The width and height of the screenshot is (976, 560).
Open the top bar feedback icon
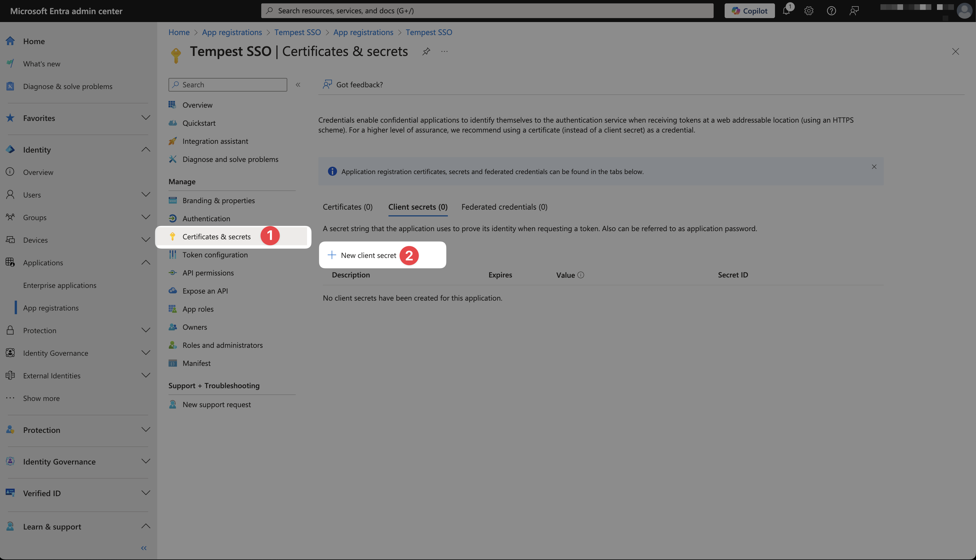pos(854,11)
